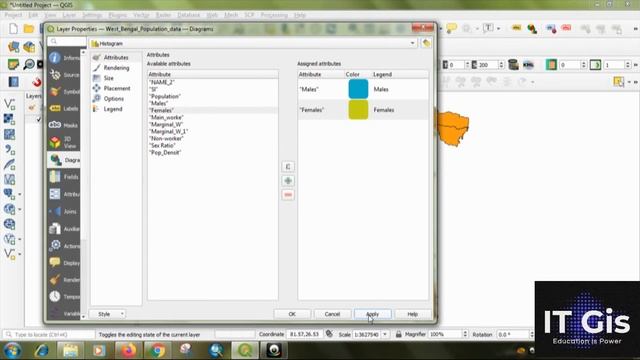The width and height of the screenshot is (640, 360).
Task: Open the T annotation tool dropdown arrow
Action: 498,29
